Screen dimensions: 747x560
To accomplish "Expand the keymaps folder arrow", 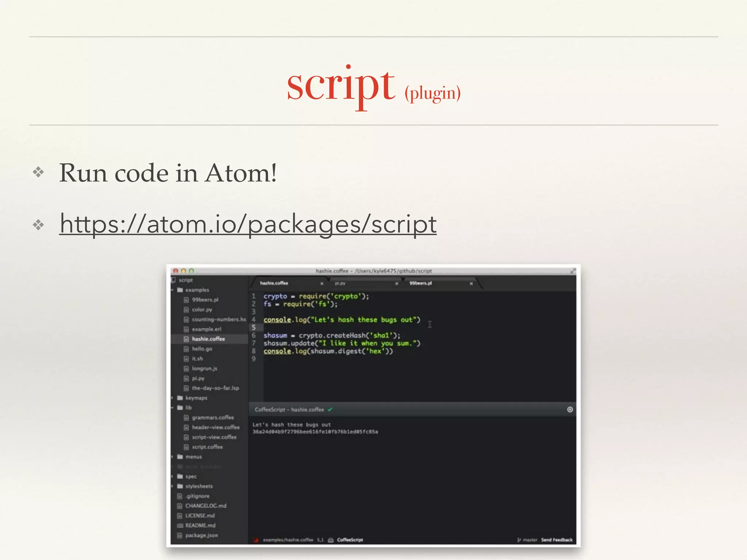I will [173, 398].
